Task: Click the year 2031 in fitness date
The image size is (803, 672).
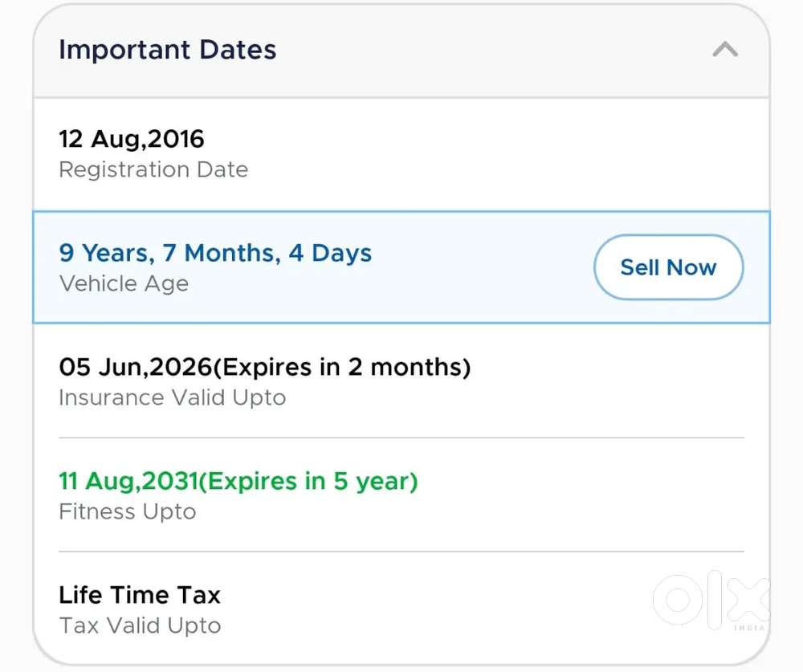Action: click(170, 481)
